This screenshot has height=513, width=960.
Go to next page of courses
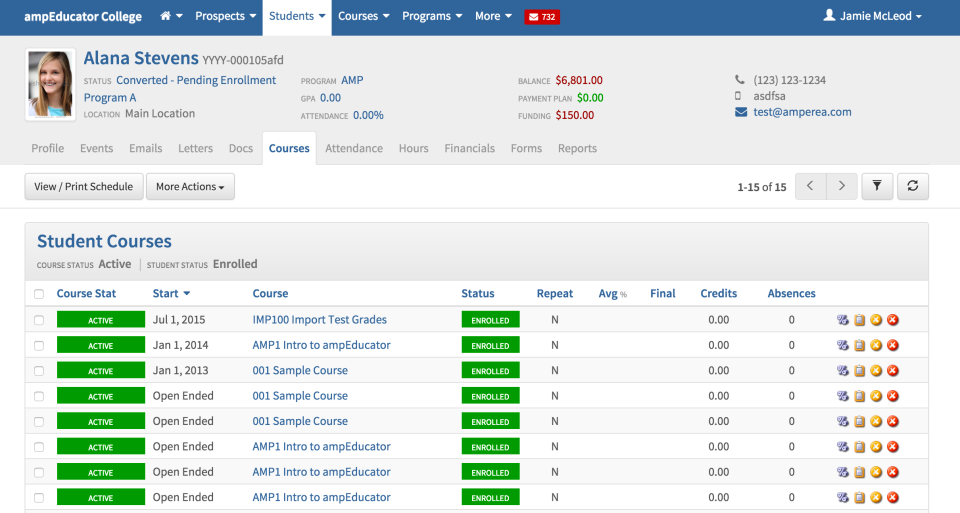[842, 186]
